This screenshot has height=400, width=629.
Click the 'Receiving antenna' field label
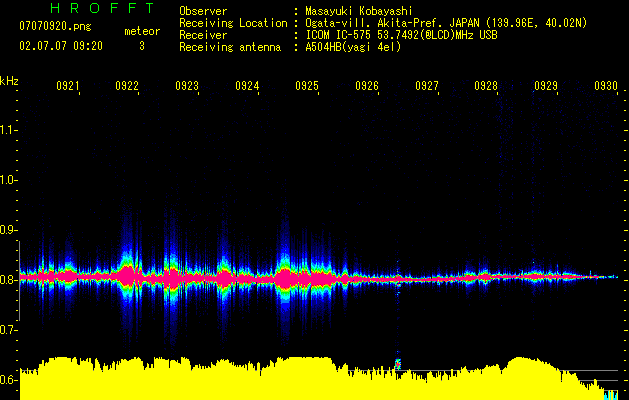point(230,47)
